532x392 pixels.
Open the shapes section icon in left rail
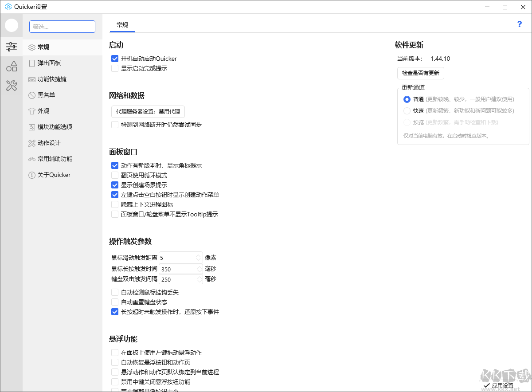[12, 67]
